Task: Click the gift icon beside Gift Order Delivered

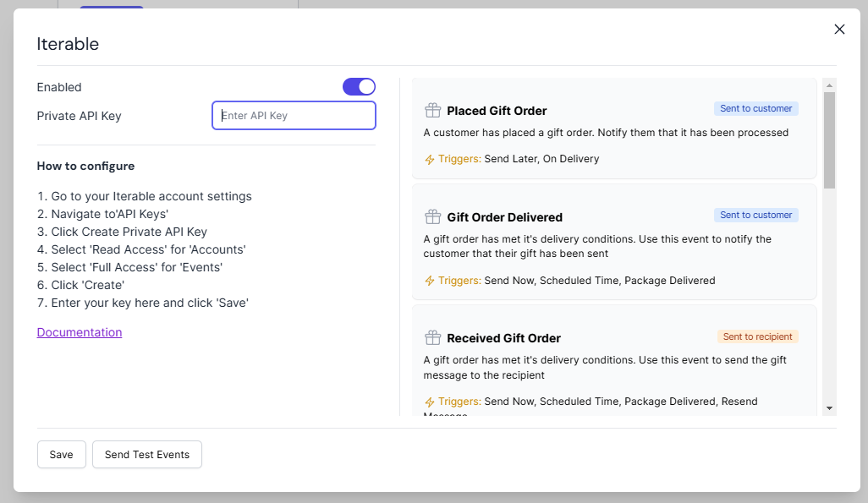Action: point(432,217)
